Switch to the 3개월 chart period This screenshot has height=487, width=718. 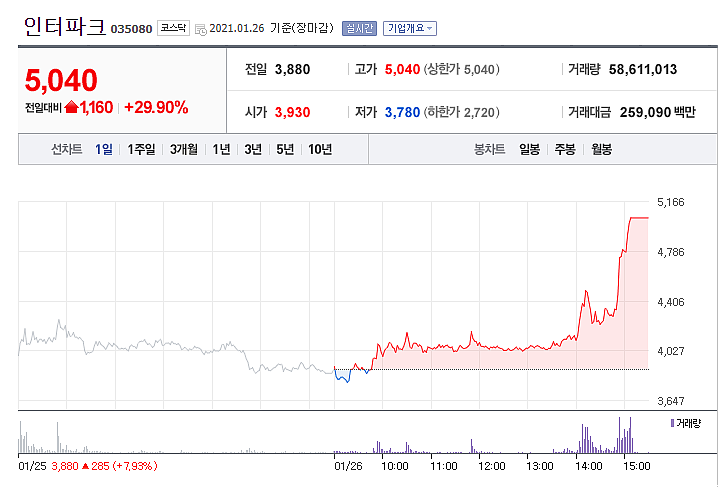click(184, 149)
